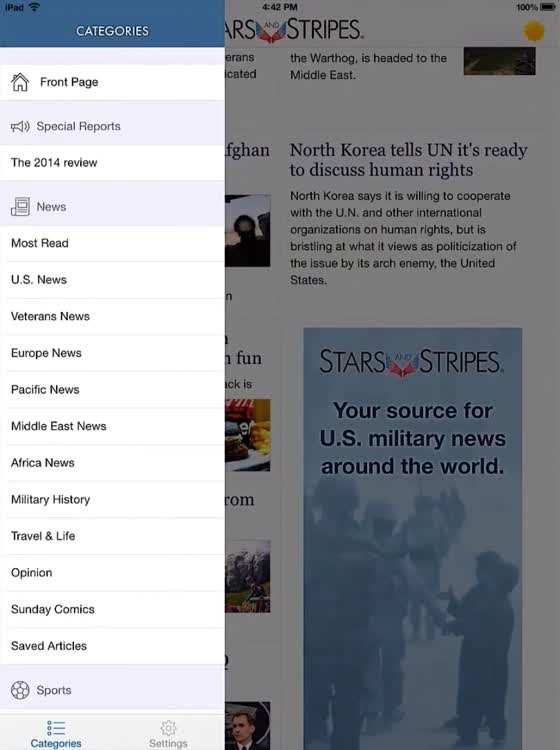Open Sunday Comics section

coord(112,609)
